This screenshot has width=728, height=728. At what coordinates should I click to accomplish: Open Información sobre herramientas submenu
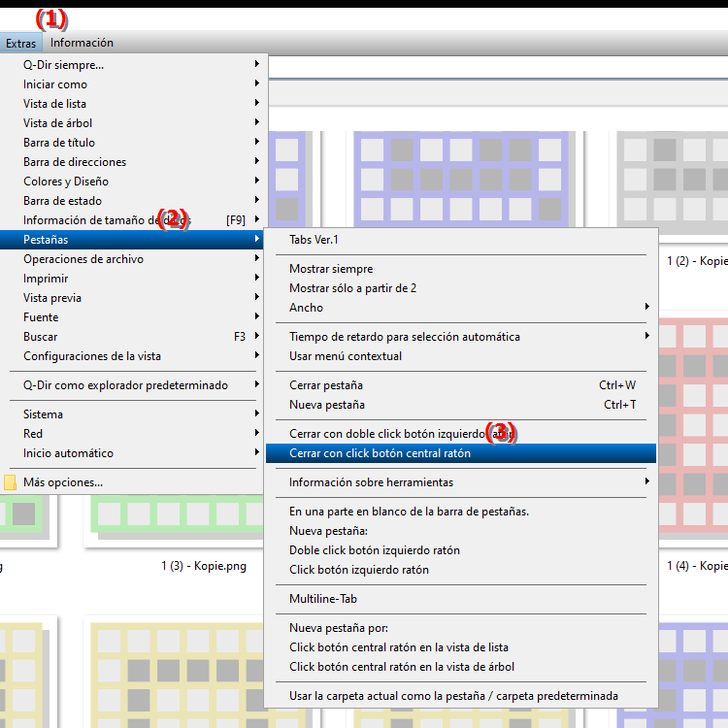tap(461, 482)
